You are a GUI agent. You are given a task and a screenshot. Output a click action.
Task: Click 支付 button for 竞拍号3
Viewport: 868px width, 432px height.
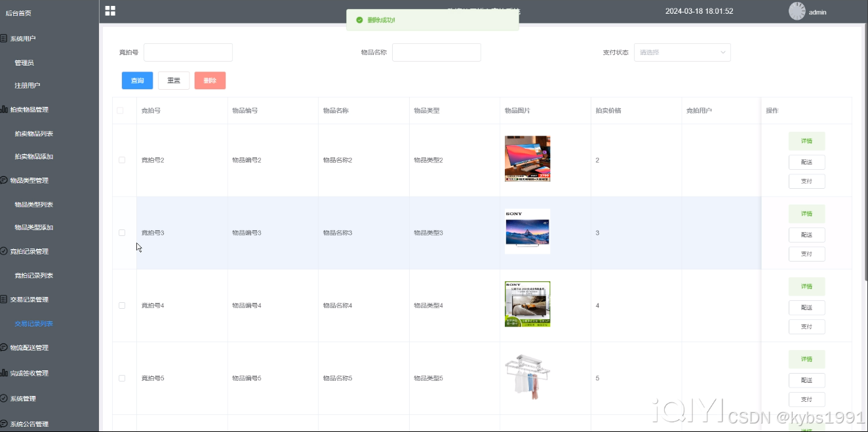806,254
